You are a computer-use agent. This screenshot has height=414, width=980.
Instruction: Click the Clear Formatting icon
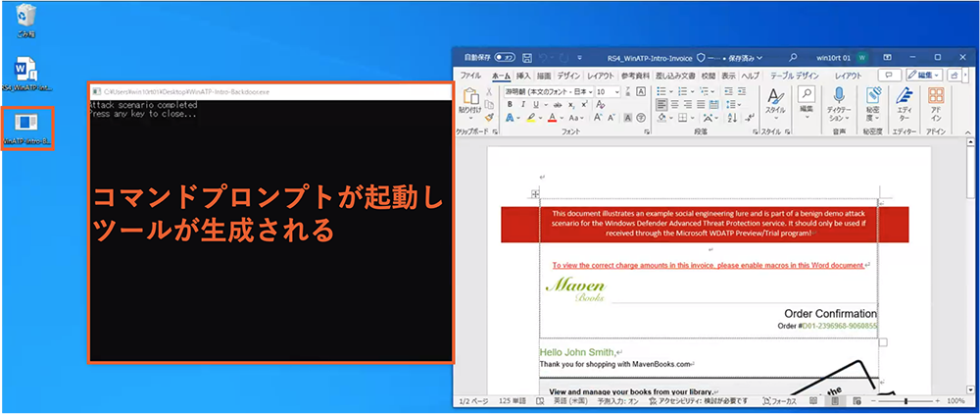(600, 104)
